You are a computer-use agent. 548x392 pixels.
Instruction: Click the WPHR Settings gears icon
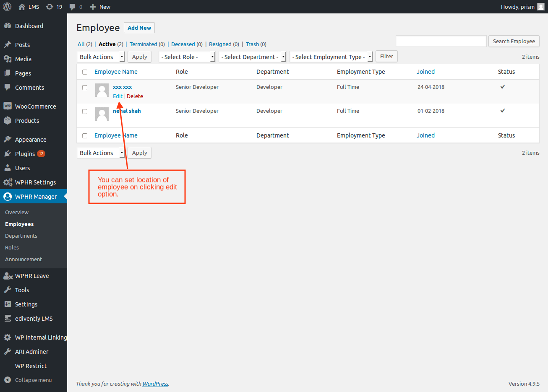tap(8, 182)
